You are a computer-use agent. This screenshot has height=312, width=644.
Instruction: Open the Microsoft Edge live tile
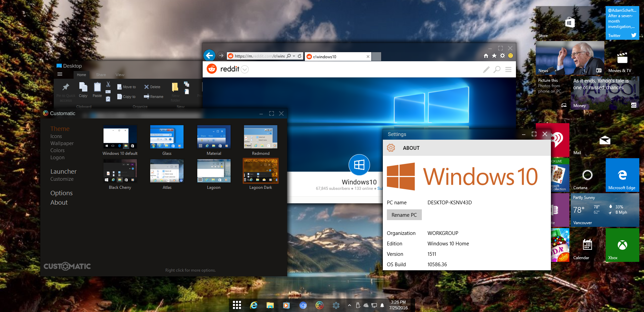[622, 175]
